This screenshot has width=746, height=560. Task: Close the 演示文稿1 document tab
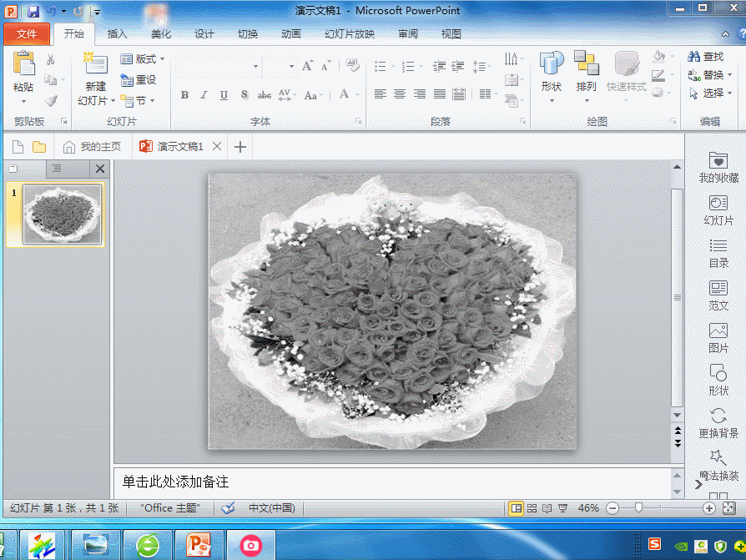tap(217, 147)
